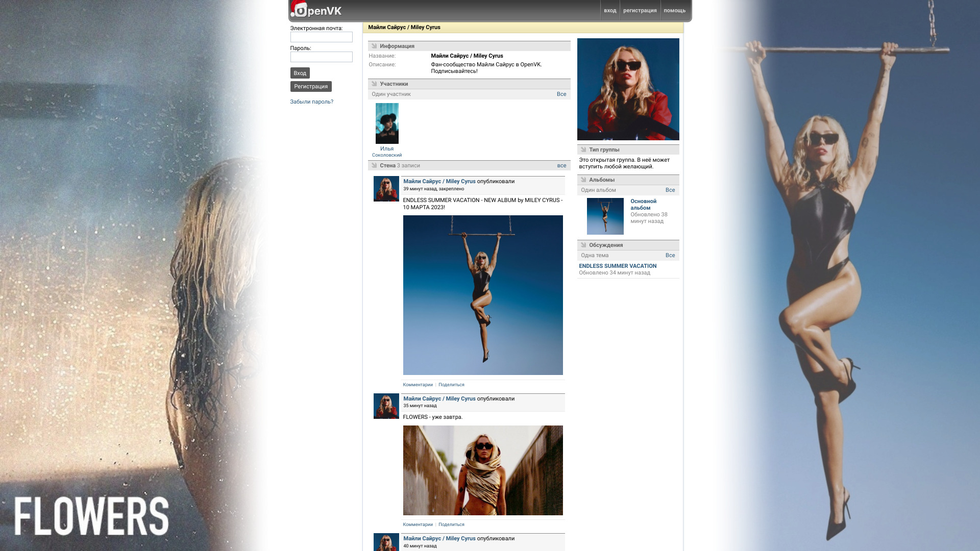This screenshot has width=980, height=551.
Task: Open ENDLESS SUMMER VACATION discussion topic
Action: pos(618,266)
